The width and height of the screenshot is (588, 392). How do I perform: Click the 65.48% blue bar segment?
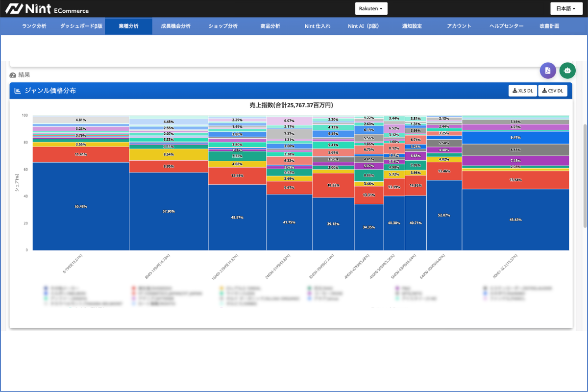81,206
